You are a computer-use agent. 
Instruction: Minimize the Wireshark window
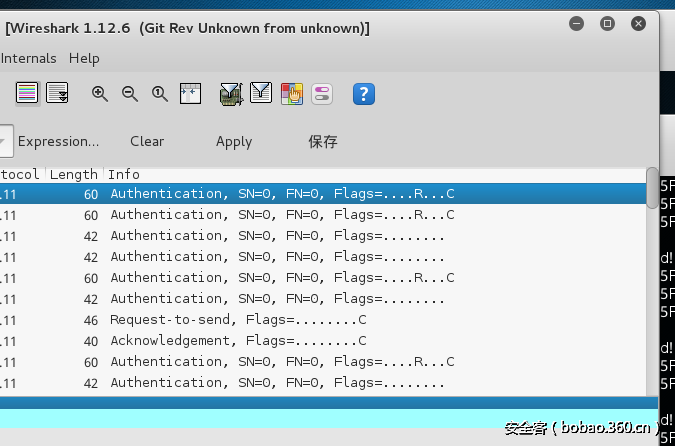coord(576,23)
